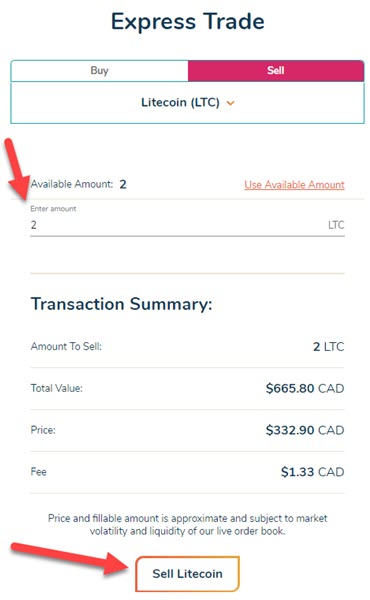
Task: Click the Available Amount value 2
Action: pyautogui.click(x=122, y=184)
